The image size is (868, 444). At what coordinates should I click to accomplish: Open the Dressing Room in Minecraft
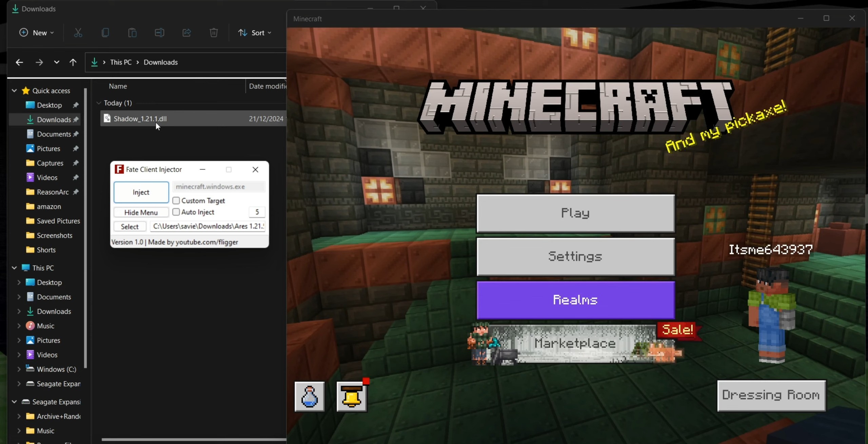pyautogui.click(x=771, y=395)
